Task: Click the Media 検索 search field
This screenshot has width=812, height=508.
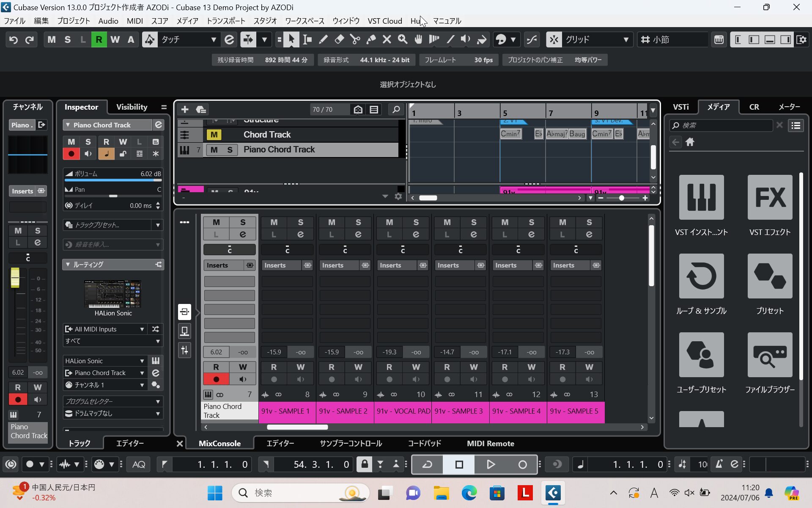Action: [721, 125]
